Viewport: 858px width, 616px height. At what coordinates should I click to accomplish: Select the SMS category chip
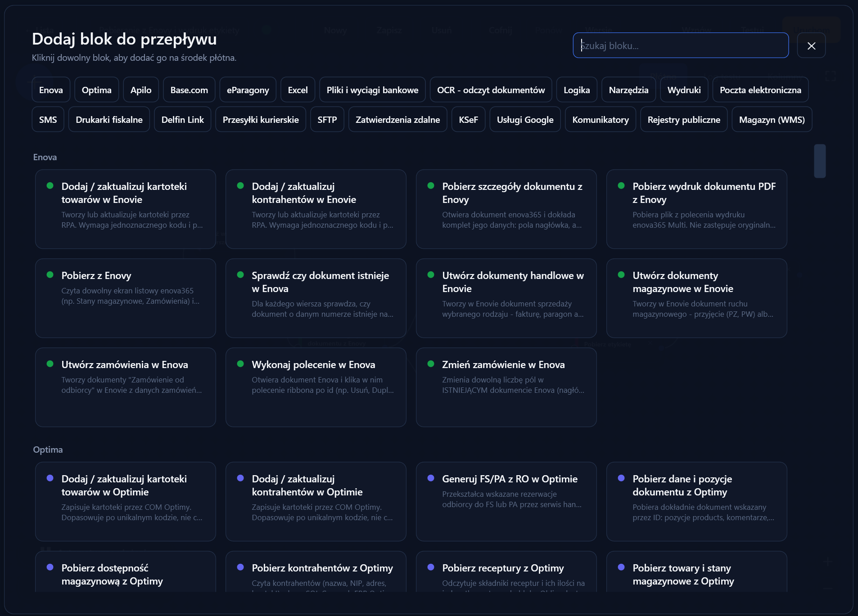tap(48, 120)
